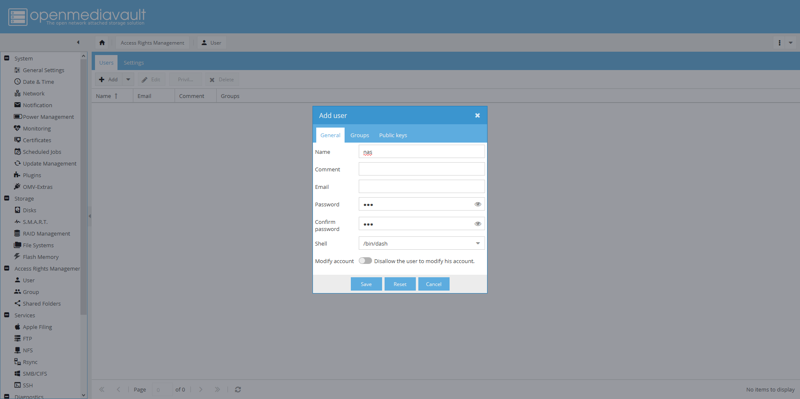This screenshot has width=800, height=399.
Task: Open the Shell dropdown
Action: (478, 243)
